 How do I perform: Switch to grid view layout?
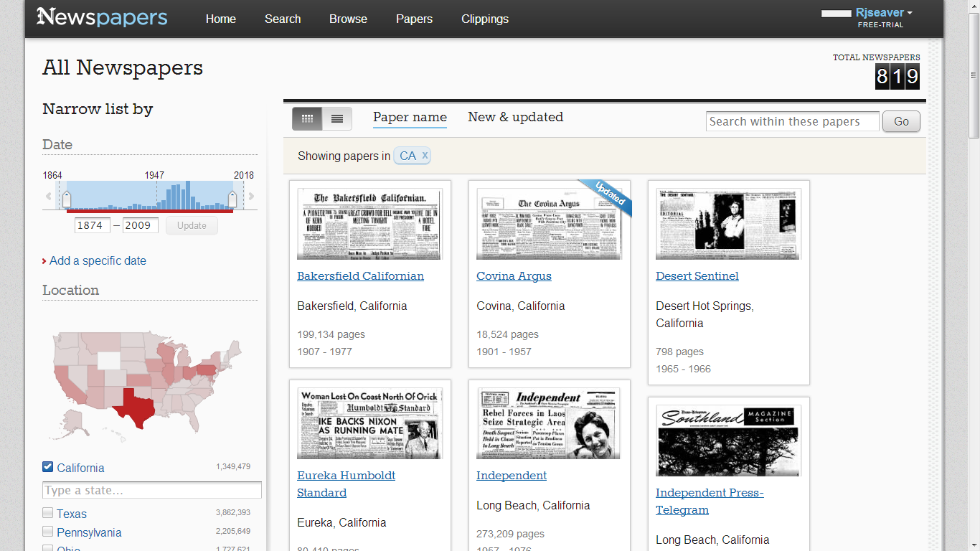point(307,118)
